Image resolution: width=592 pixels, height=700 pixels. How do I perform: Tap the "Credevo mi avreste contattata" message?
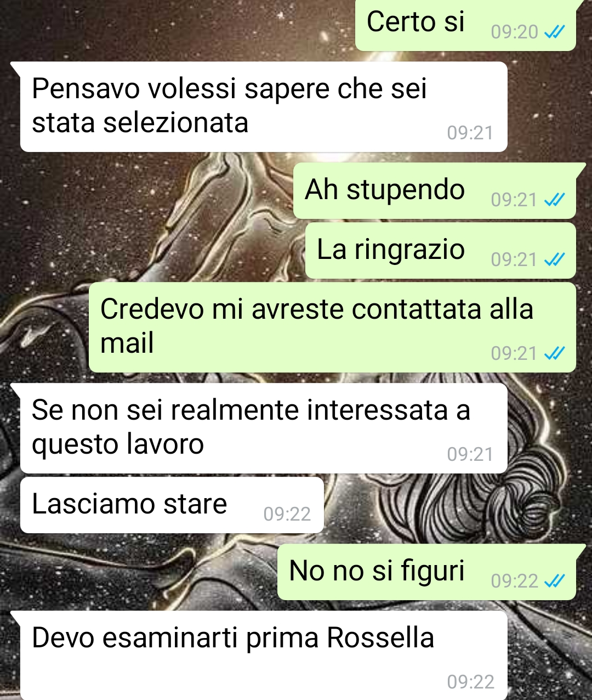click(332, 328)
